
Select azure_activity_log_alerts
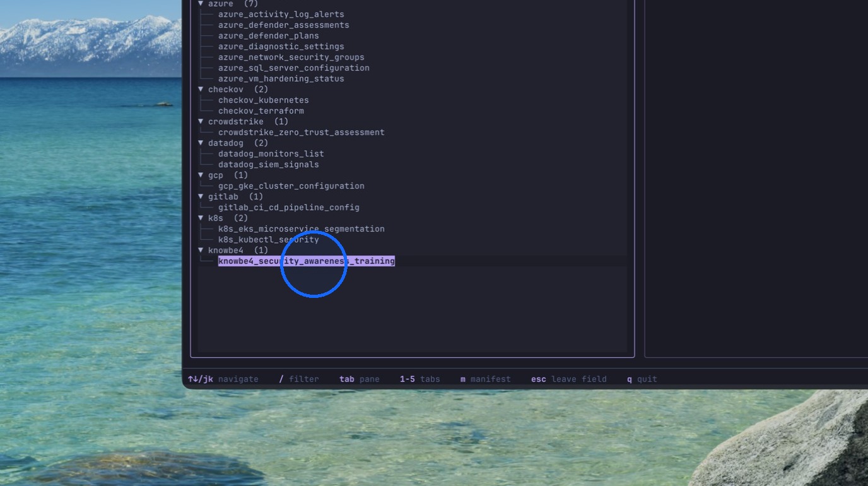(x=281, y=15)
